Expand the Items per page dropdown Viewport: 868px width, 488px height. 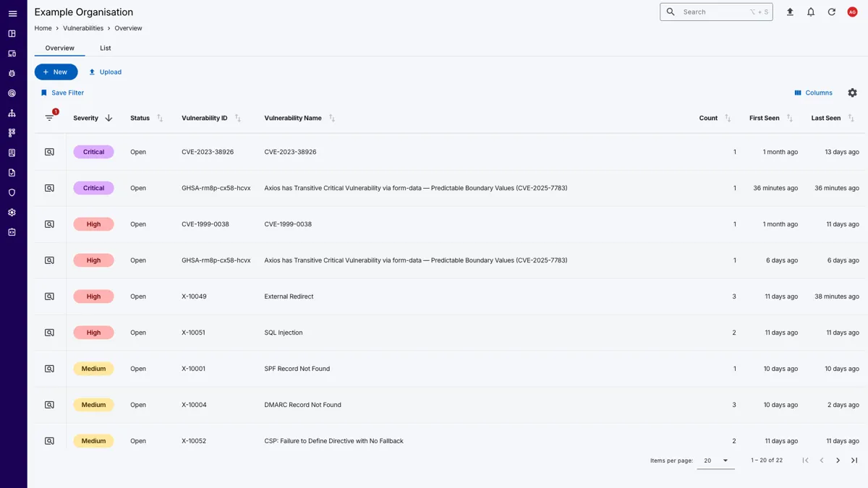pyautogui.click(x=716, y=461)
